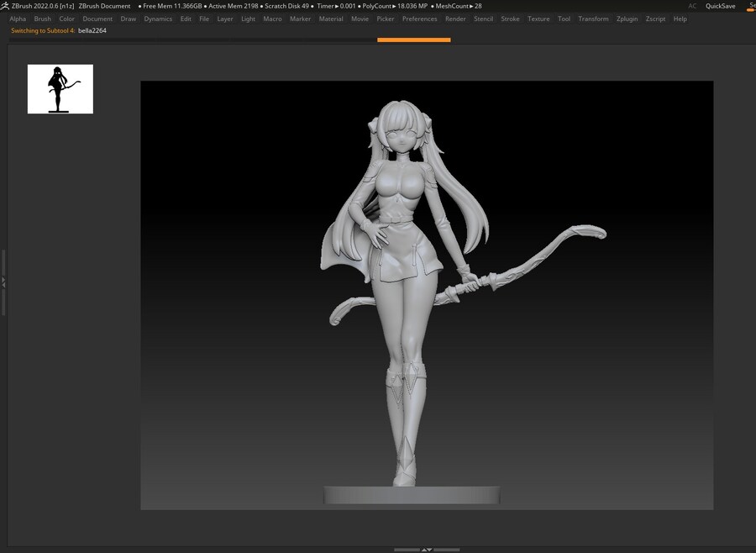The image size is (756, 553).
Task: Click the AC button in title bar
Action: [x=692, y=6]
